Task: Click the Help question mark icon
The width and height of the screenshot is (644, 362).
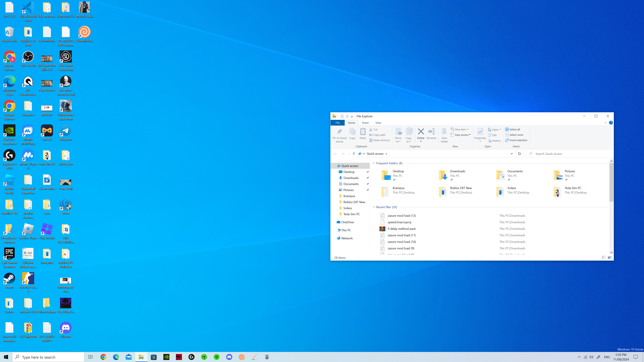Action: tap(611, 123)
